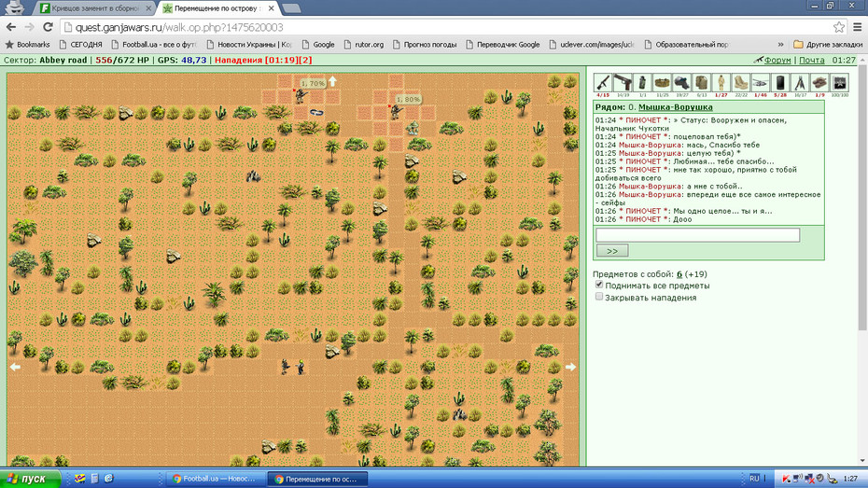Viewport: 868px width, 488px height.
Task: Click the RU language indicator
Action: [754, 479]
